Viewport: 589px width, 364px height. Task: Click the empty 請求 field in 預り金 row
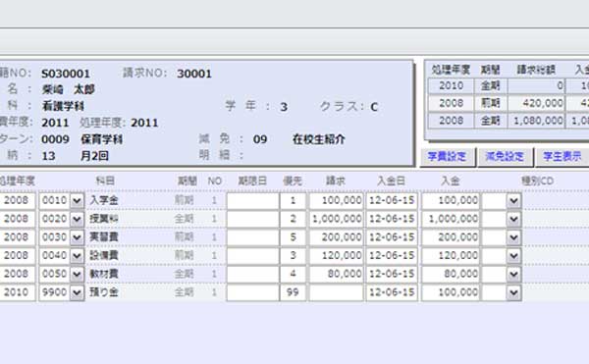tap(336, 292)
